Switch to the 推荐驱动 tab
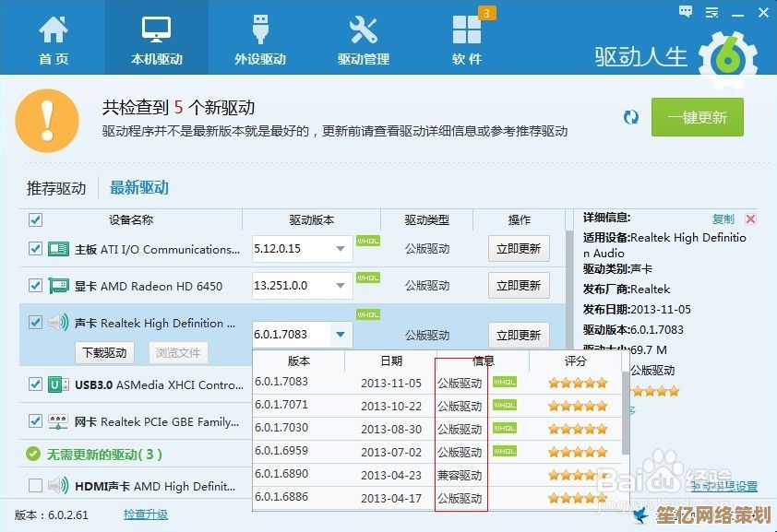 pyautogui.click(x=56, y=188)
